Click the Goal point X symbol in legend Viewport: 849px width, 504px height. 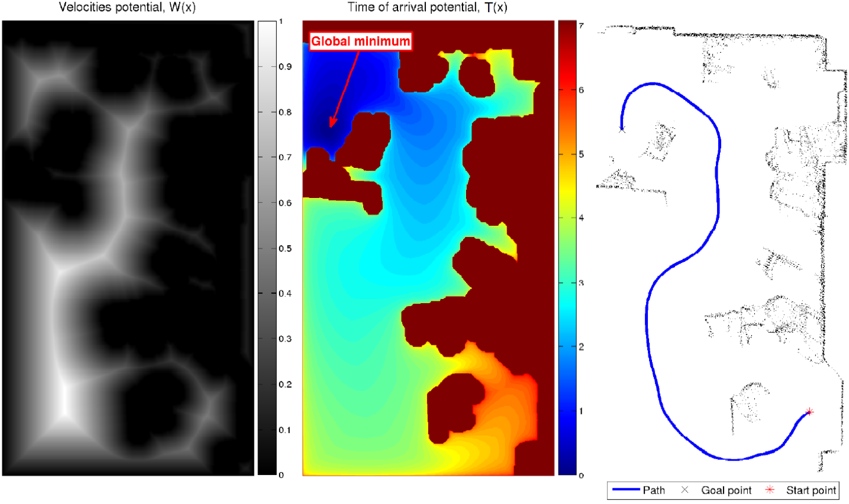[x=685, y=490]
